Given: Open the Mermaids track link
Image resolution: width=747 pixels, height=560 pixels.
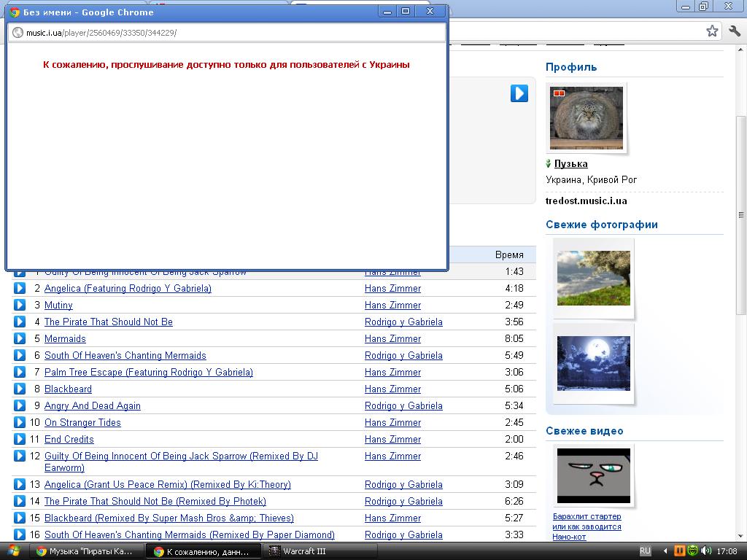Looking at the screenshot, I should click(x=65, y=338).
